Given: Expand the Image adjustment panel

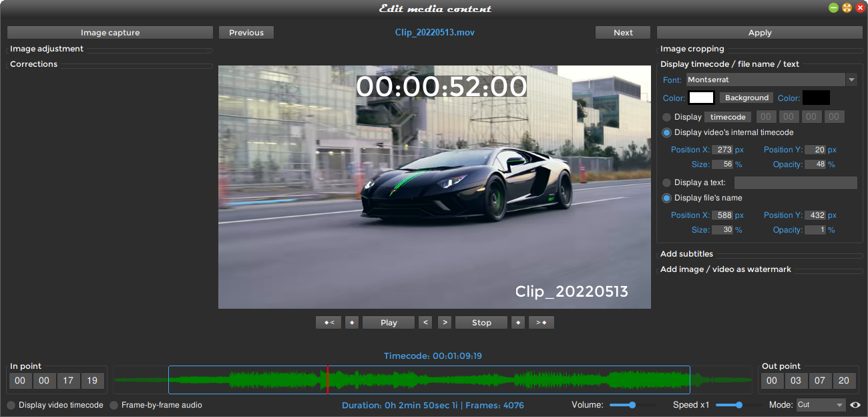Looking at the screenshot, I should 46,49.
